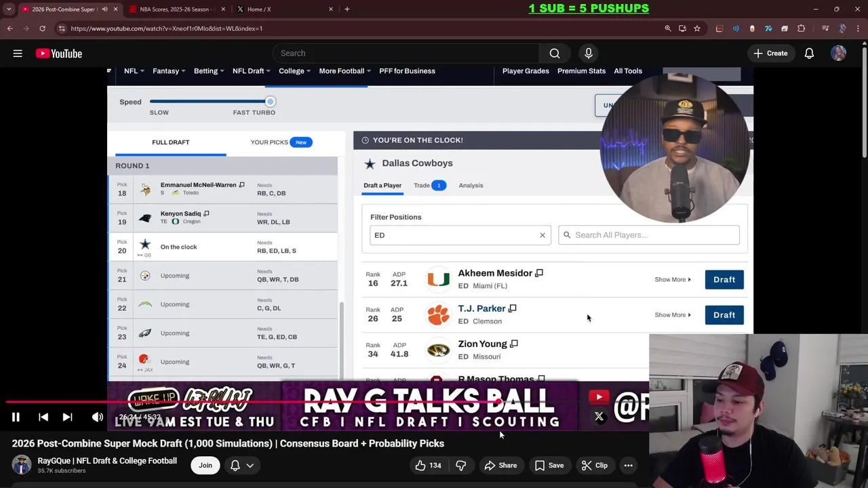Expand Show More for Akheem Mesidor
The image size is (868, 488).
click(x=673, y=280)
